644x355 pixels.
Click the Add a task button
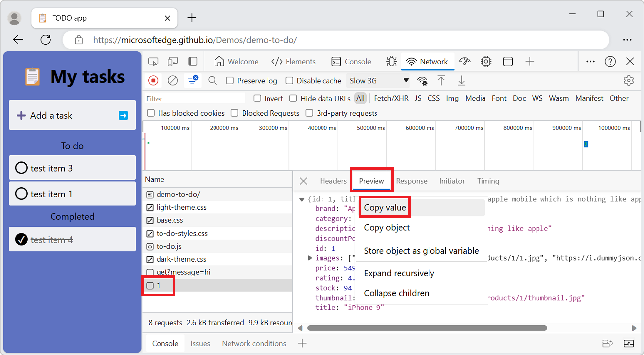(72, 115)
